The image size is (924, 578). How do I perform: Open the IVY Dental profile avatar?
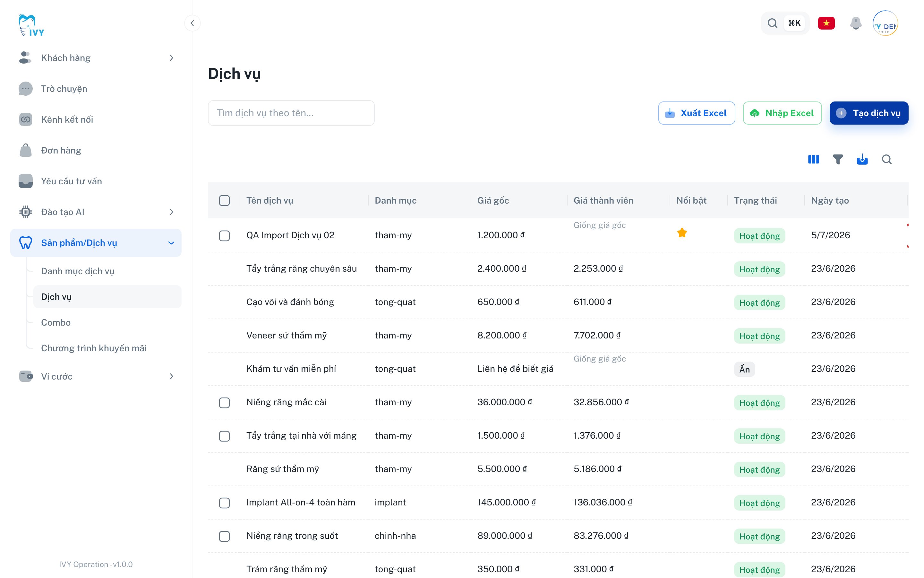[x=886, y=23]
